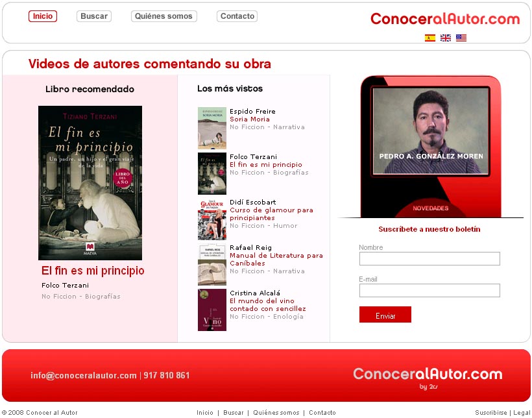Screen dimensions: 532x418
Task: Click the NOVEDADES label under the video
Action: click(431, 208)
